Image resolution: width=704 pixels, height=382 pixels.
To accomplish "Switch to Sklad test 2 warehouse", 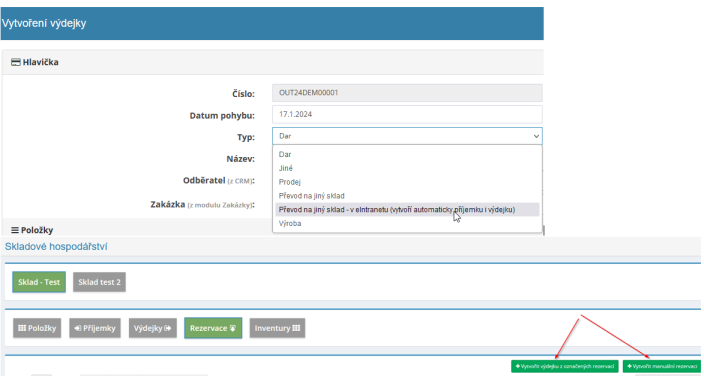I will [x=99, y=282].
